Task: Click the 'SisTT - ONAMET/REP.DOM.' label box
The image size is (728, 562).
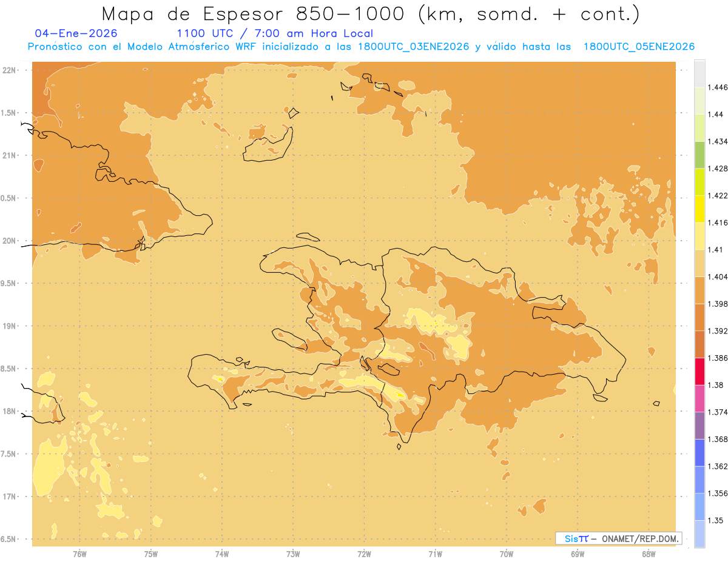Action: click(x=618, y=538)
